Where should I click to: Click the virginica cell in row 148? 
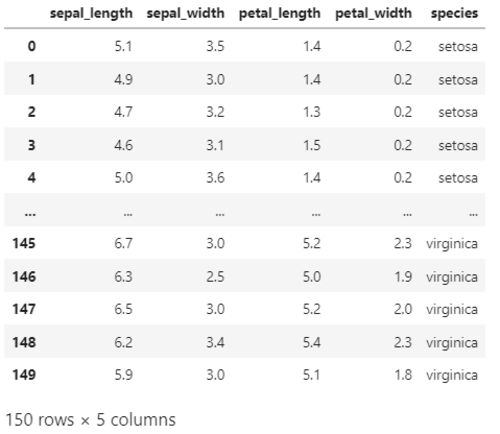tap(452, 343)
